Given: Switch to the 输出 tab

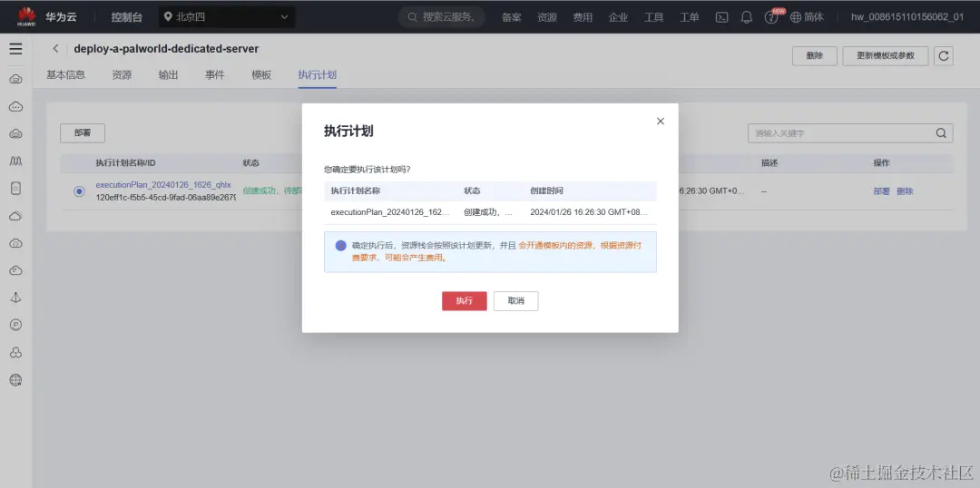Looking at the screenshot, I should (x=168, y=75).
